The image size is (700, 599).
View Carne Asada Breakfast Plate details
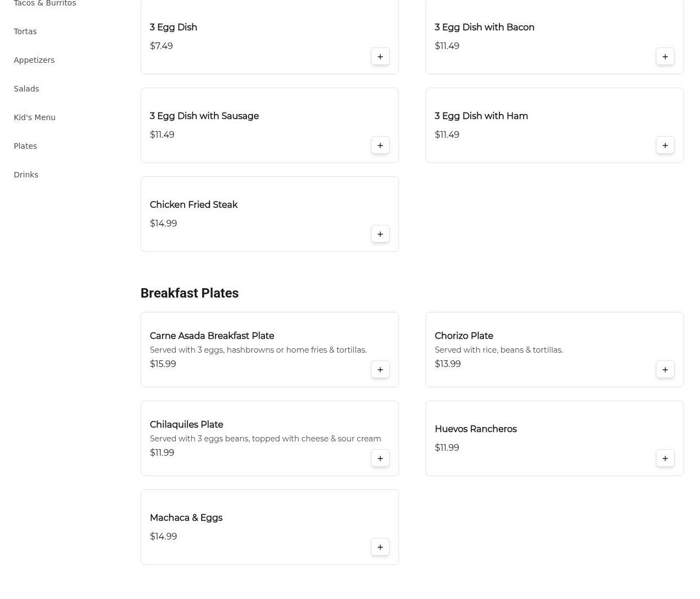coord(212,336)
